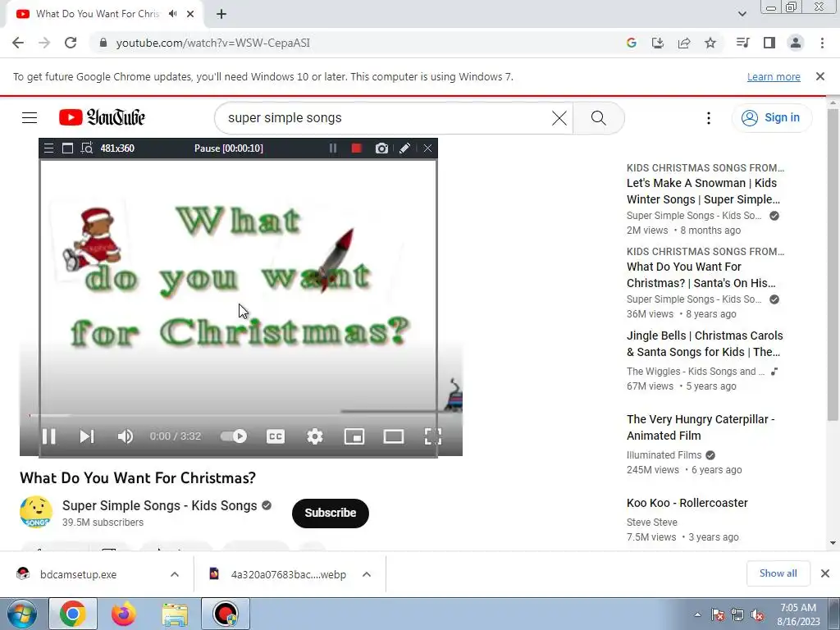This screenshot has width=840, height=630.
Task: Clear the YouTube search text
Action: [559, 118]
